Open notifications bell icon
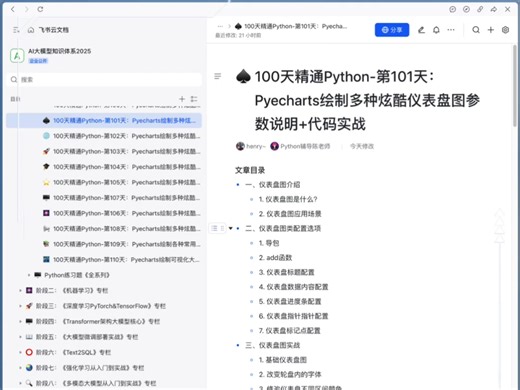Screen dimensions: 520x390 [x=436, y=30]
